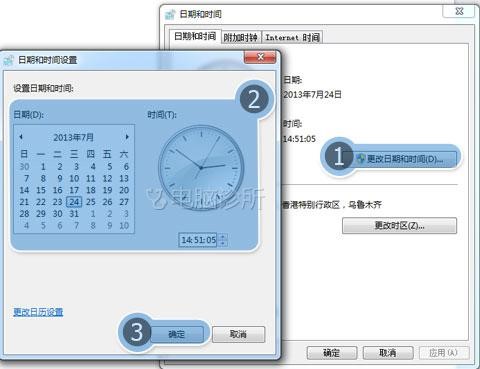This screenshot has height=369, width=480.
Task: Click the 日期和时间设置 title bar icon
Action: pos(9,60)
